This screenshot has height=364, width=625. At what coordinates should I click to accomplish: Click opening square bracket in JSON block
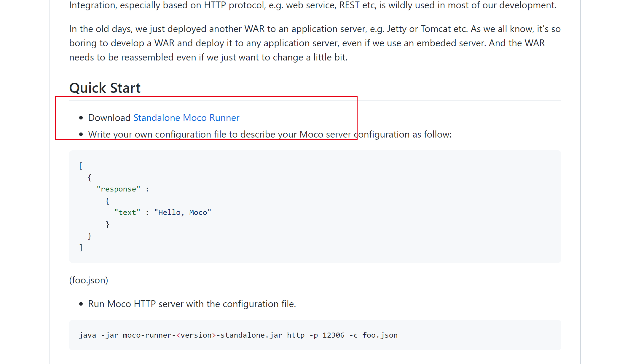81,166
